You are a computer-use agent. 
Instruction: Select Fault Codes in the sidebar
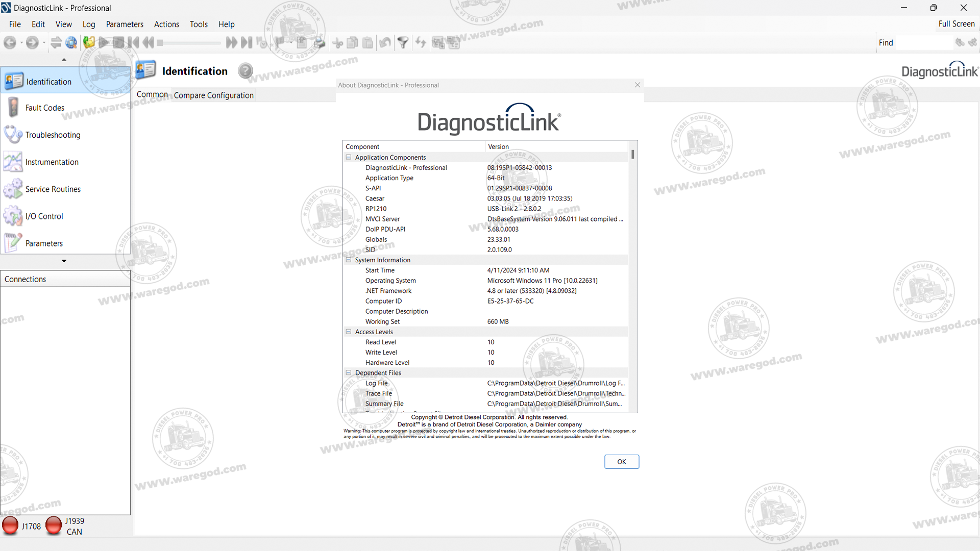65,108
